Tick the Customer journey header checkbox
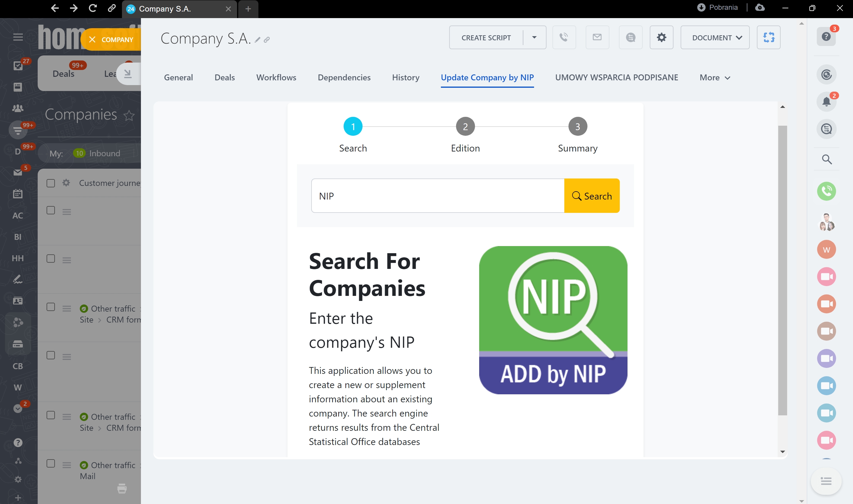853x504 pixels. [x=51, y=183]
